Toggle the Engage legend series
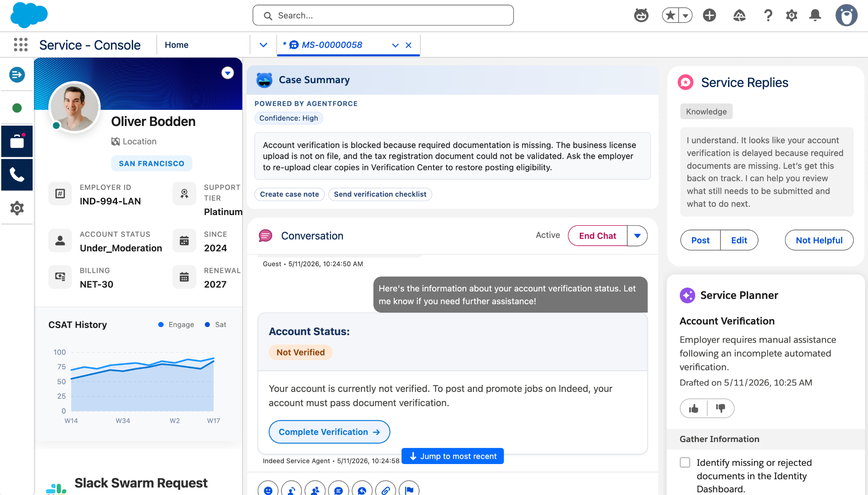The height and width of the screenshot is (495, 868). (x=176, y=324)
